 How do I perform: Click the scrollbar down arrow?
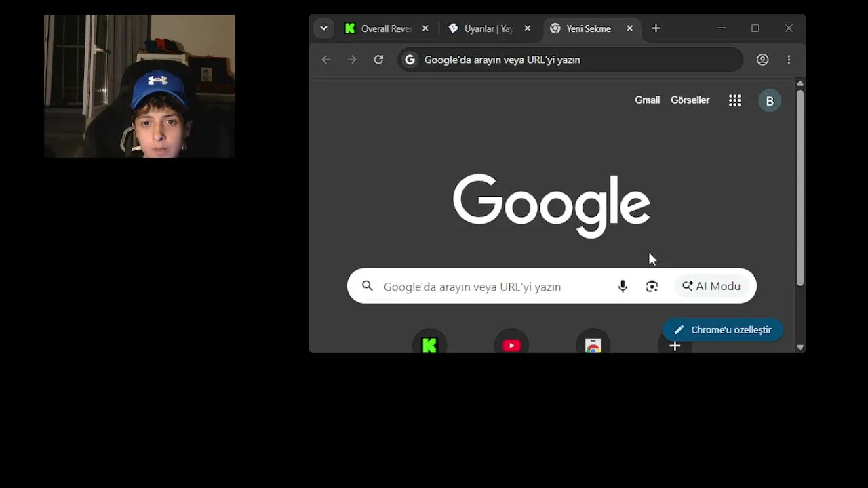(x=800, y=347)
